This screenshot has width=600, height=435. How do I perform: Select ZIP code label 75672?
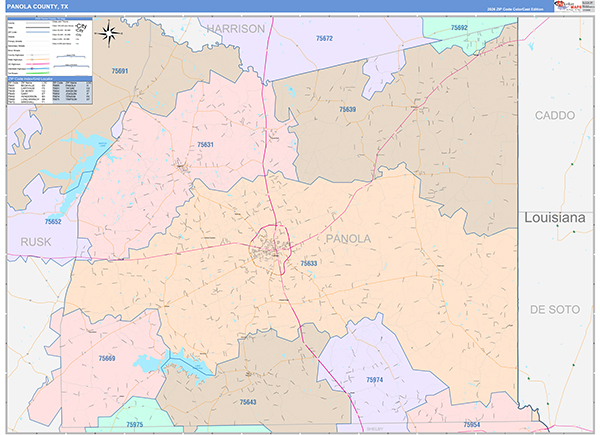coord(324,38)
